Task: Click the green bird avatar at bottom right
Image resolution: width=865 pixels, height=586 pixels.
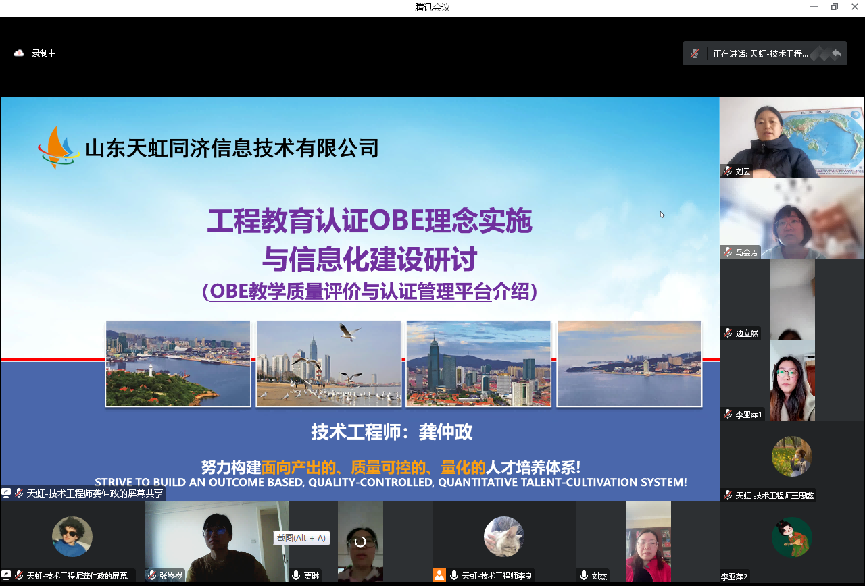Action: tap(791, 537)
